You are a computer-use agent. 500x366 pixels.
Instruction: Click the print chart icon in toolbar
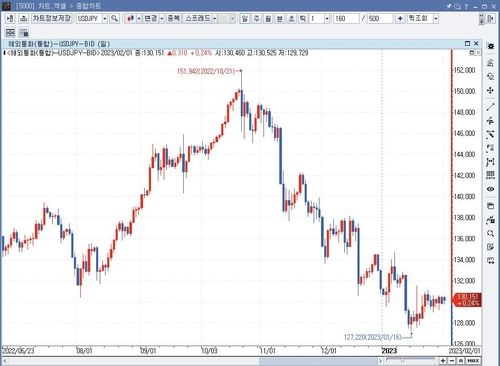click(23, 19)
